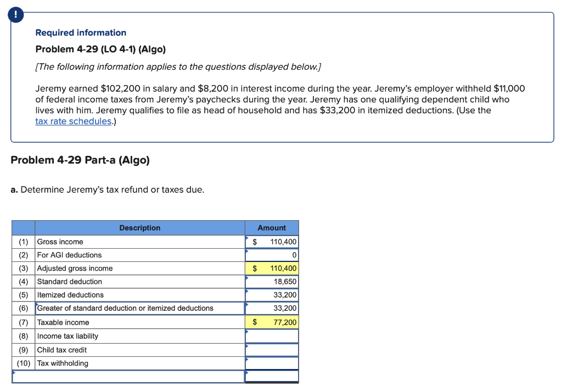Click the triangle on Itemized deductions amount cell

(x=248, y=292)
